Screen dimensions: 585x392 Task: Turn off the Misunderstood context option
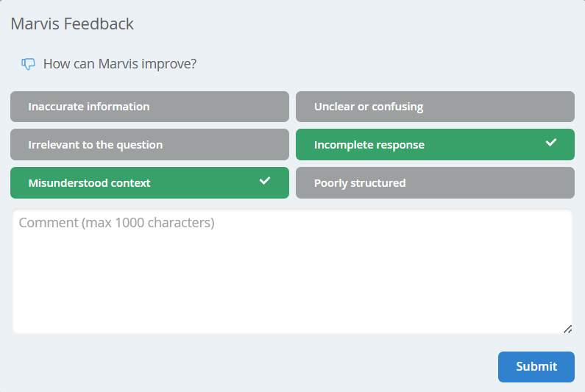(149, 183)
